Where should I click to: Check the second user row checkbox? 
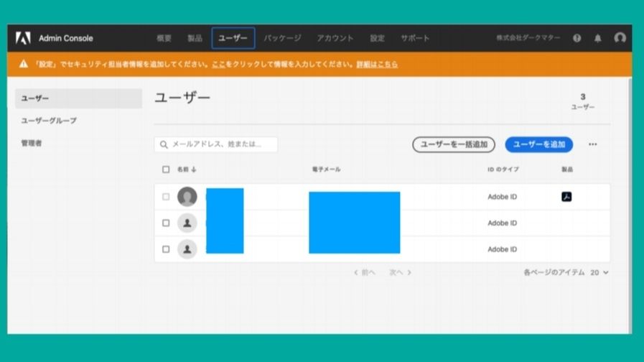[x=166, y=223]
